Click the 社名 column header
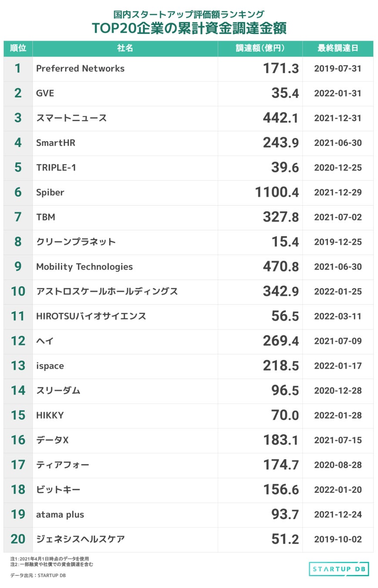The height and width of the screenshot is (588, 378). point(125,48)
